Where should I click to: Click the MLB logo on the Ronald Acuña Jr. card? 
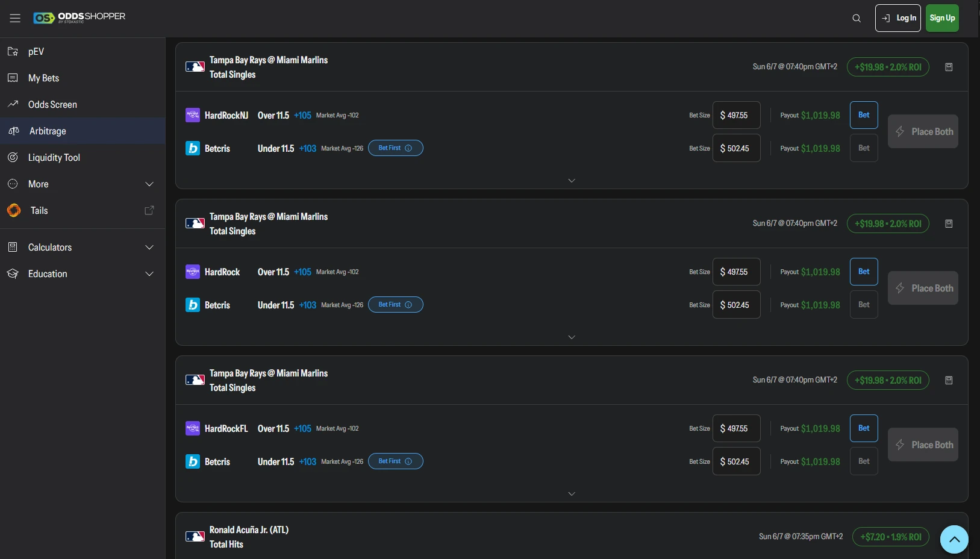(195, 537)
